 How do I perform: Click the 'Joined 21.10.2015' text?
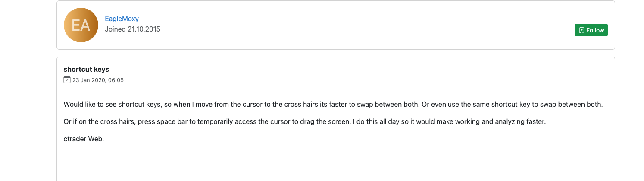point(132,29)
